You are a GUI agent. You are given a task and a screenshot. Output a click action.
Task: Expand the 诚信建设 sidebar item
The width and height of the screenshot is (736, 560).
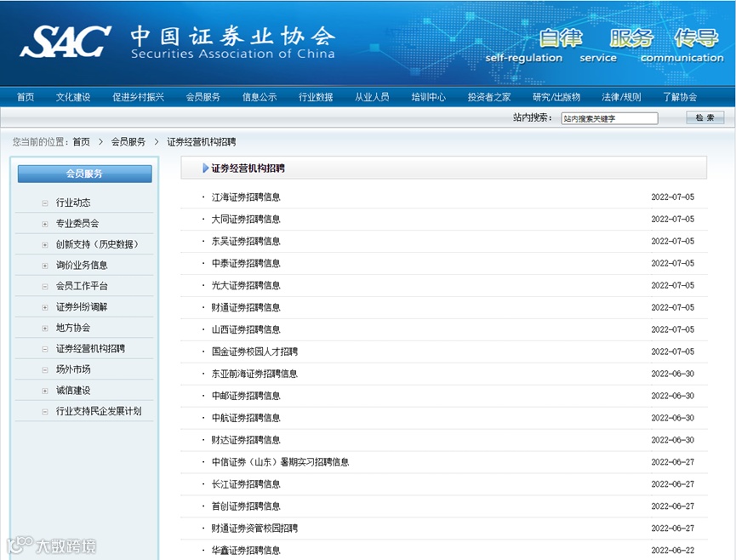click(x=45, y=391)
